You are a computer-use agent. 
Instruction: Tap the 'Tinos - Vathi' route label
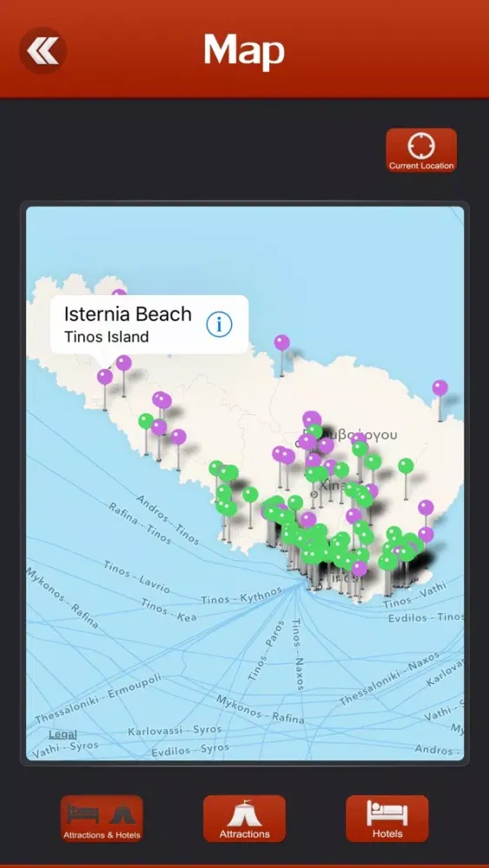click(x=414, y=595)
